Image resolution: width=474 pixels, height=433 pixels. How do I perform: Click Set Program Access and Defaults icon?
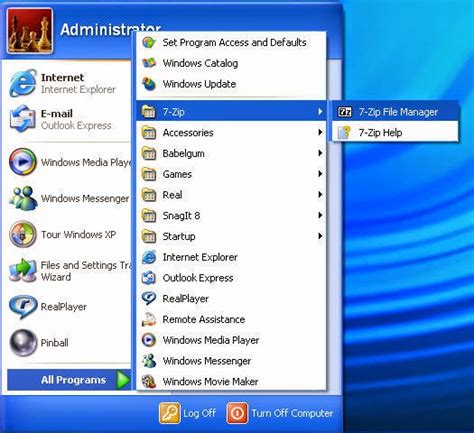(149, 43)
